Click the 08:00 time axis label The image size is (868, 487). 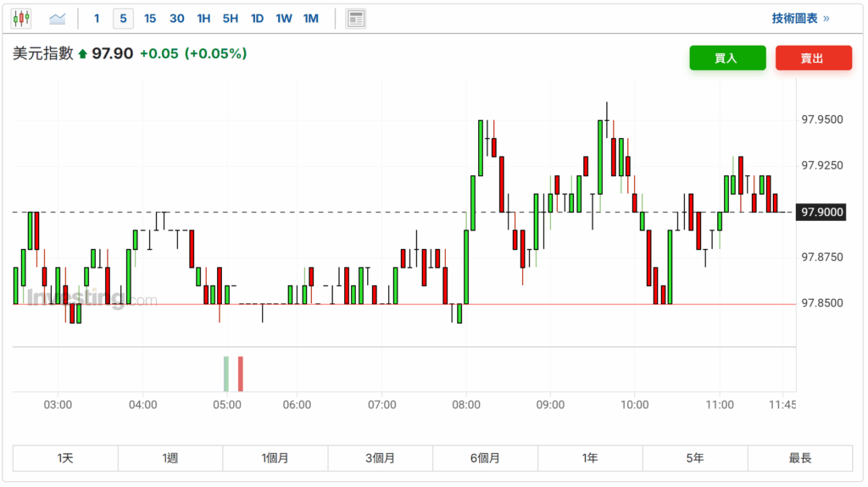pyautogui.click(x=466, y=405)
